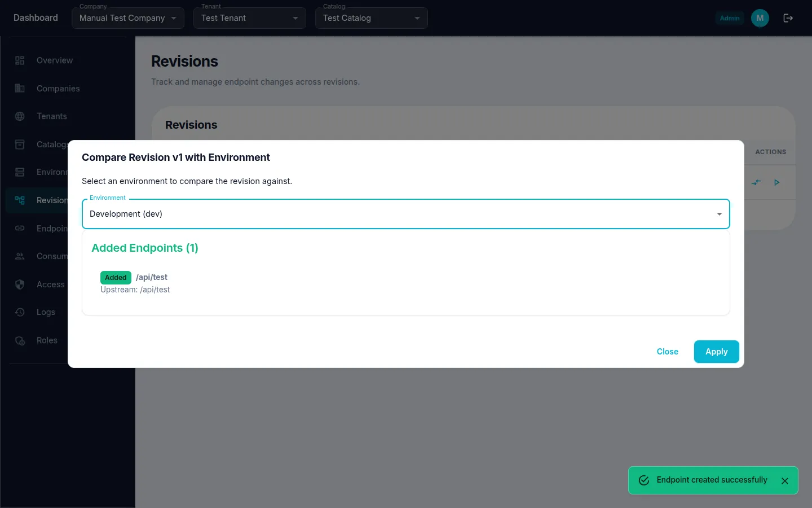Viewport: 812px width, 508px height.
Task: Expand the Company selector dropdown
Action: (x=127, y=18)
